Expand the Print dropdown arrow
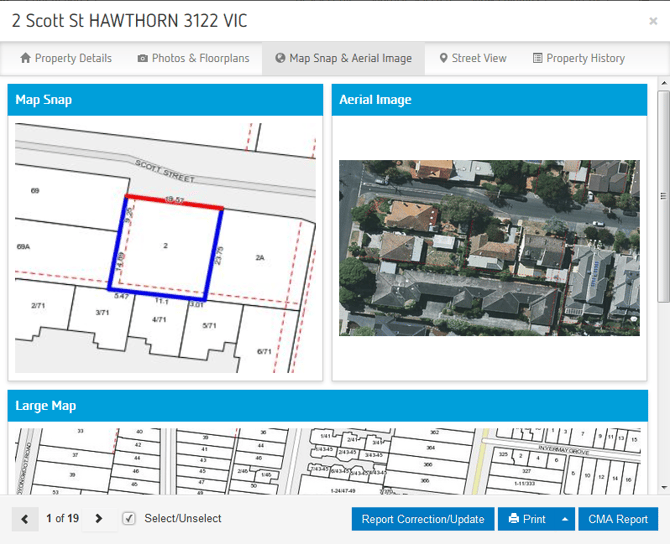The image size is (670, 544). [x=565, y=519]
